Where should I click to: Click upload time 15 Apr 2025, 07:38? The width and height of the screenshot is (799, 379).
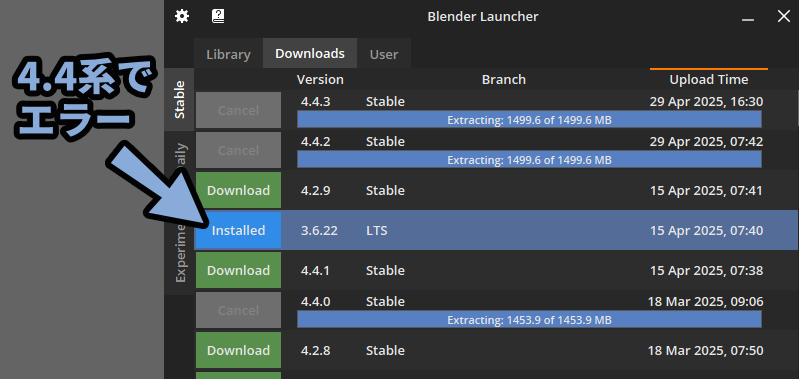click(x=706, y=270)
